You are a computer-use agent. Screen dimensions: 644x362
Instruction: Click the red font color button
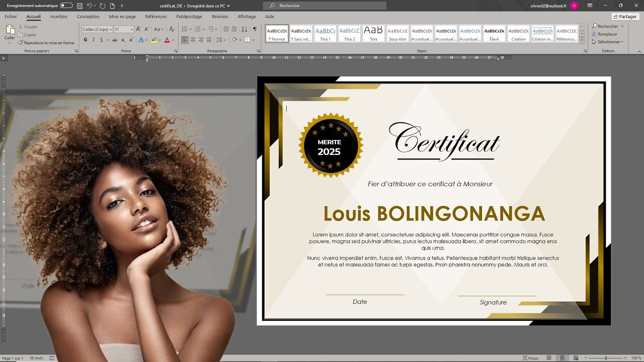coord(167,40)
